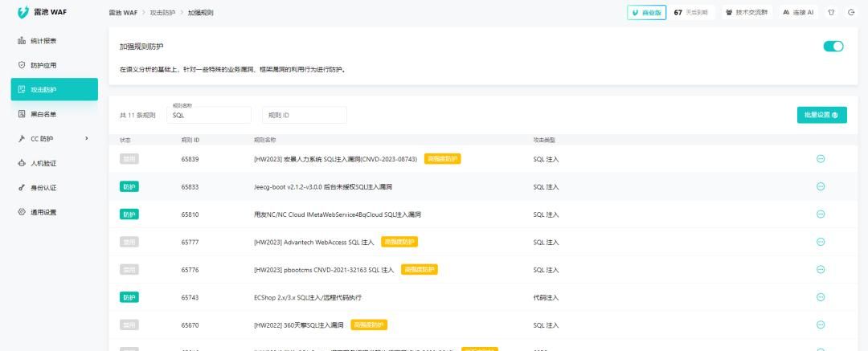Open more options for rule 65777
Image resolution: width=868 pixels, height=351 pixels.
(x=821, y=242)
